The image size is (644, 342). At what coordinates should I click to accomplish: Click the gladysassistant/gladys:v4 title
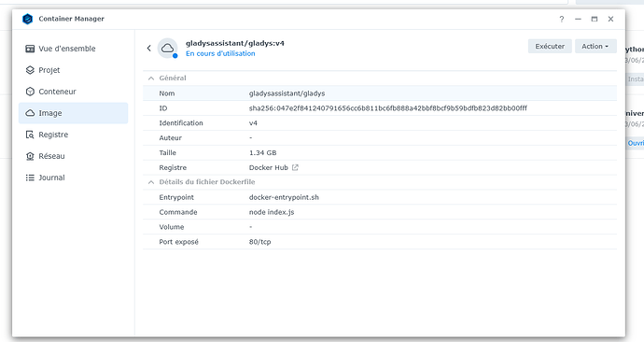235,43
